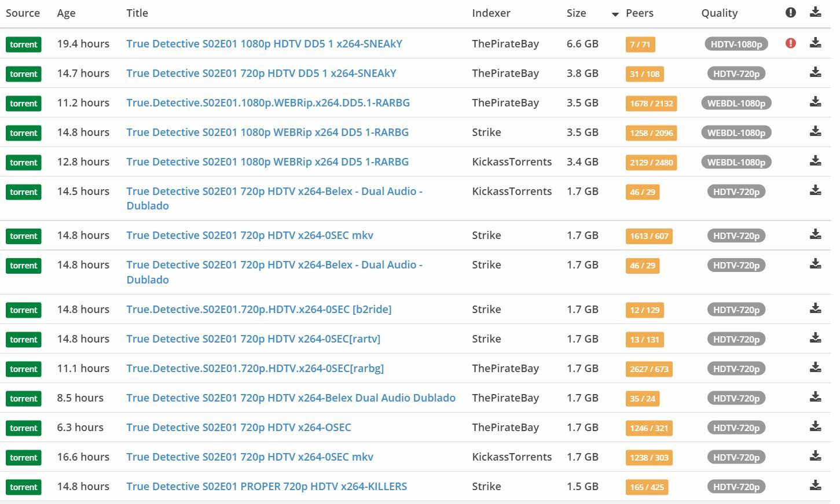Open the True.Detective.S02E01.1080p.WEBRip.x264.DD5.1-RARBG link

(x=268, y=103)
